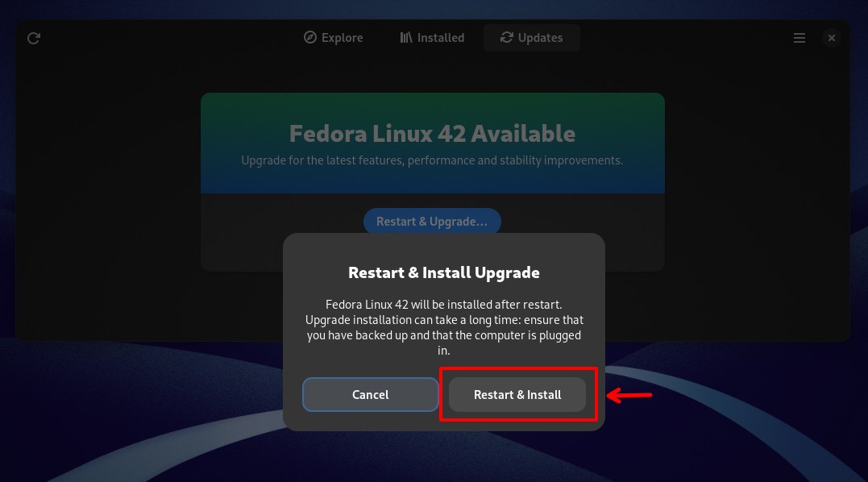Click the upgrade features subtitle text
Viewport: 868px width, 482px height.
pyautogui.click(x=432, y=160)
